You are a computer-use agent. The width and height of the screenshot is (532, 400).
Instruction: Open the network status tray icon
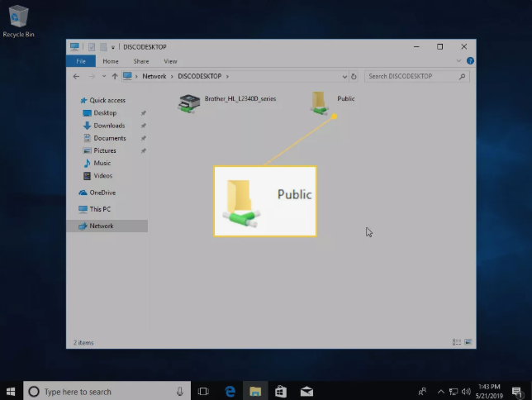(x=454, y=392)
